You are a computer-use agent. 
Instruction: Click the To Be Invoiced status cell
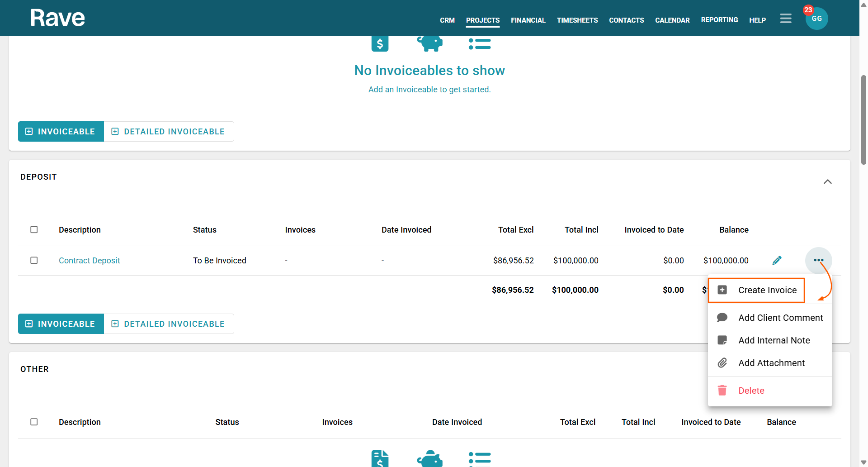point(220,260)
